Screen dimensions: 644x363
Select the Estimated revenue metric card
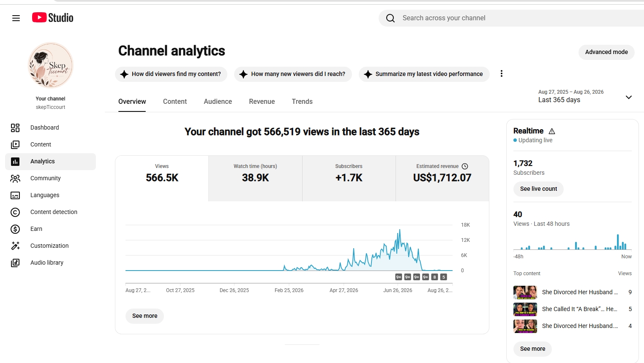(442, 178)
